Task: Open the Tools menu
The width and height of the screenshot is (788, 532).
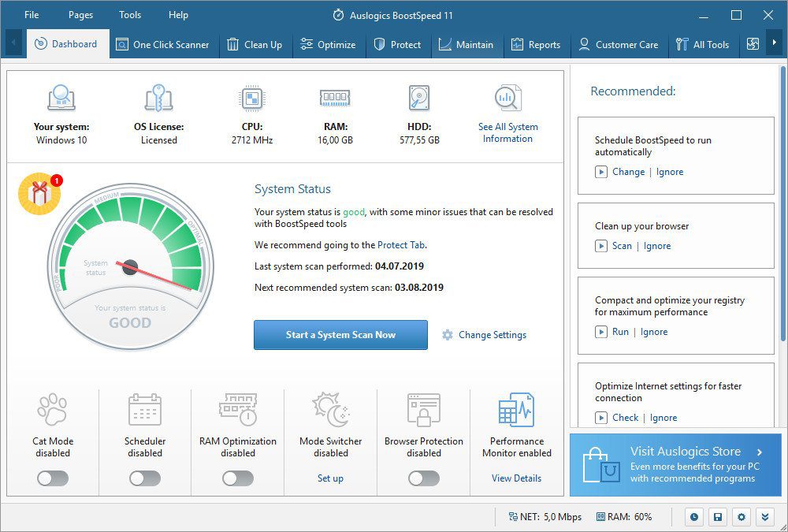Action: pyautogui.click(x=129, y=14)
